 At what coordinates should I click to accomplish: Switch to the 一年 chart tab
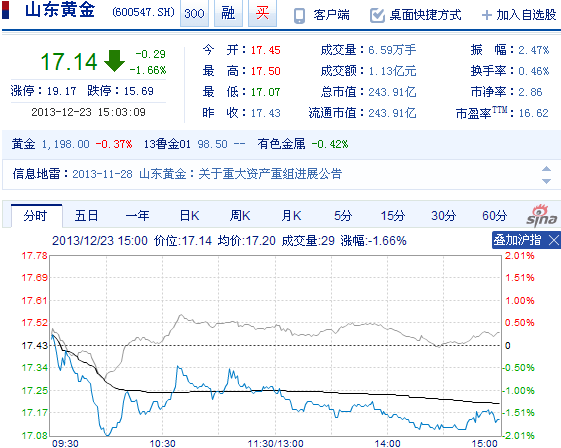(137, 216)
